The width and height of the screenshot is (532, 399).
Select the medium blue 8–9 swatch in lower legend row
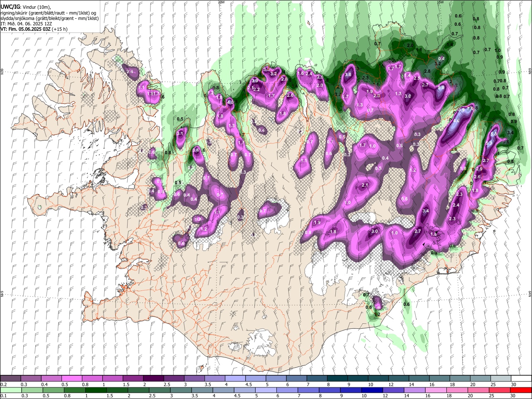point(329,390)
